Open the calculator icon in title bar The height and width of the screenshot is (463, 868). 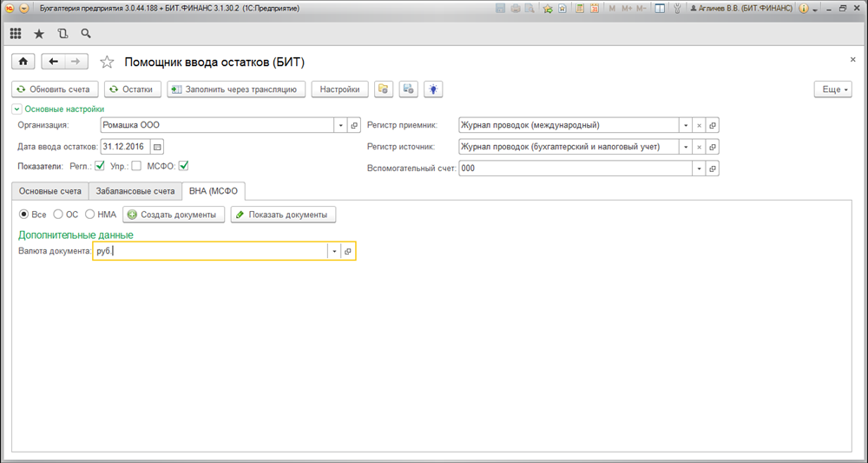click(581, 8)
